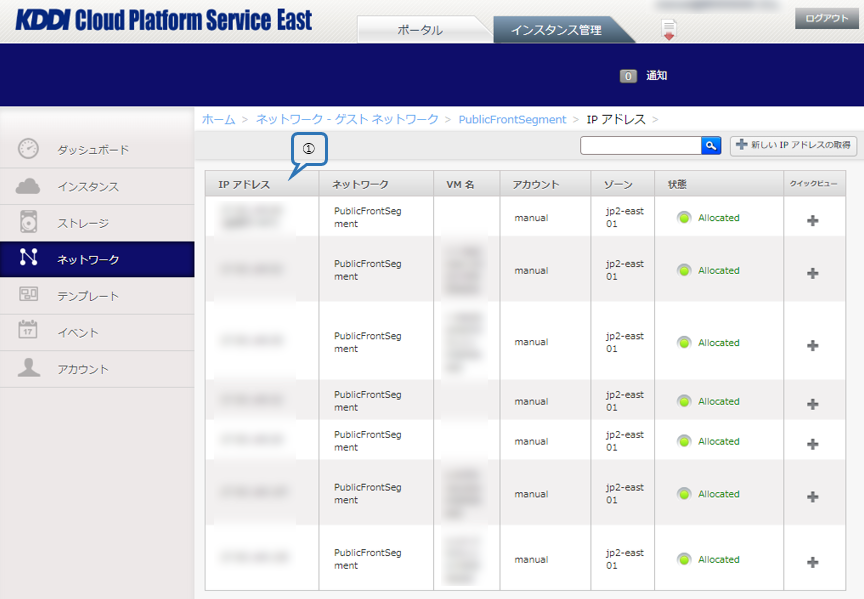The width and height of the screenshot is (864, 599).
Task: Click the search magnifier icon
Action: [711, 146]
